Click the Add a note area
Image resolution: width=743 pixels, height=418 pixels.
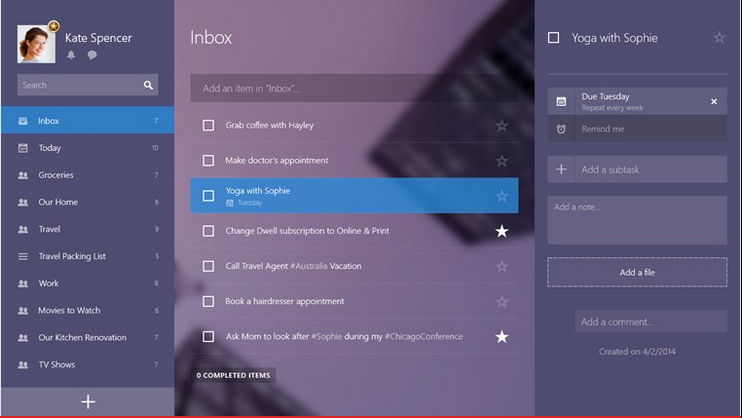tap(637, 220)
